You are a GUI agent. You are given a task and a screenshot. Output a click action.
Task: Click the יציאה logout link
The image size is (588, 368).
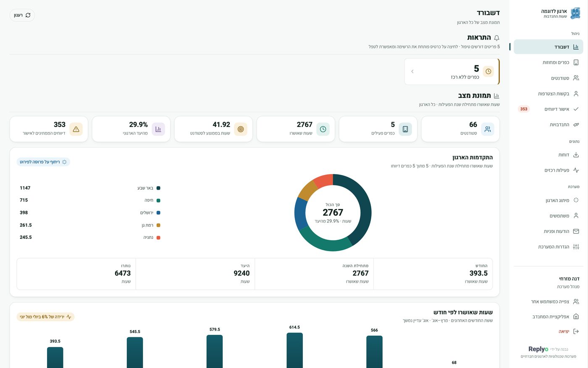coord(564,331)
